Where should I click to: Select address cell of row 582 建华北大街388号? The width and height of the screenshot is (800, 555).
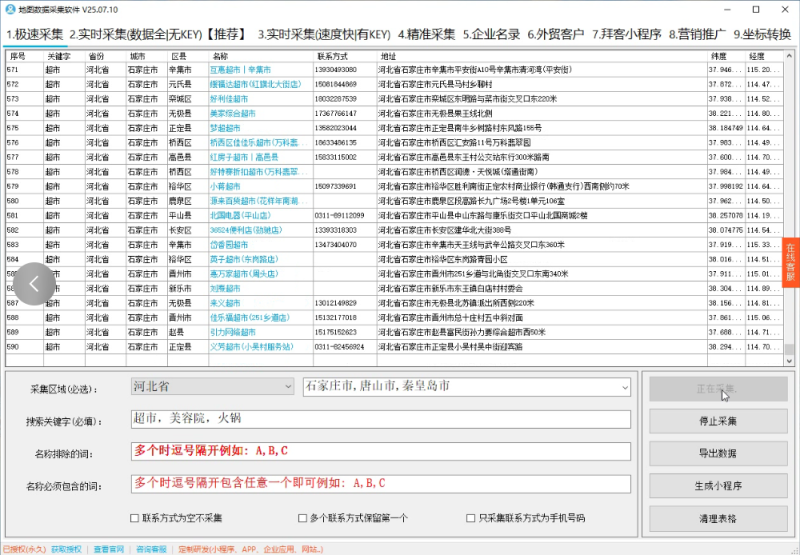(542, 230)
